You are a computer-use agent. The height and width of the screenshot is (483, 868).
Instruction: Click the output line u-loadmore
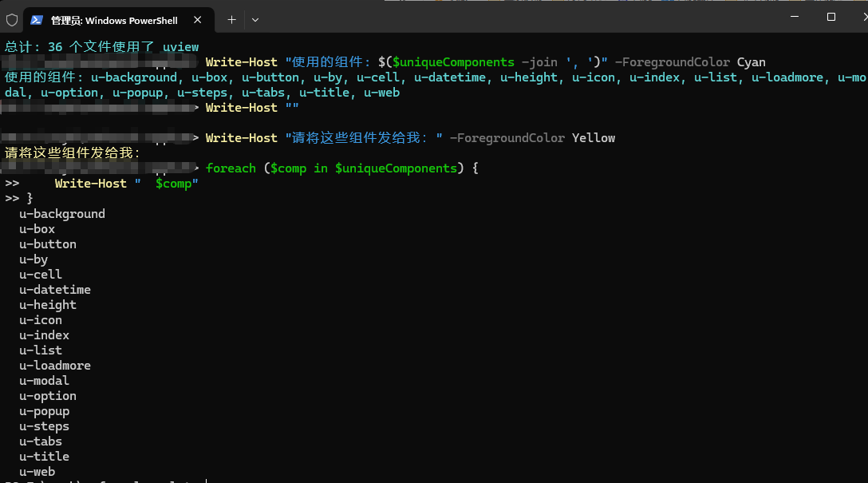[55, 366]
